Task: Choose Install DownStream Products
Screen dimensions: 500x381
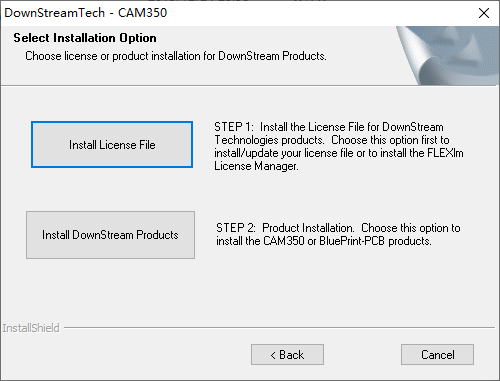Action: tap(110, 235)
